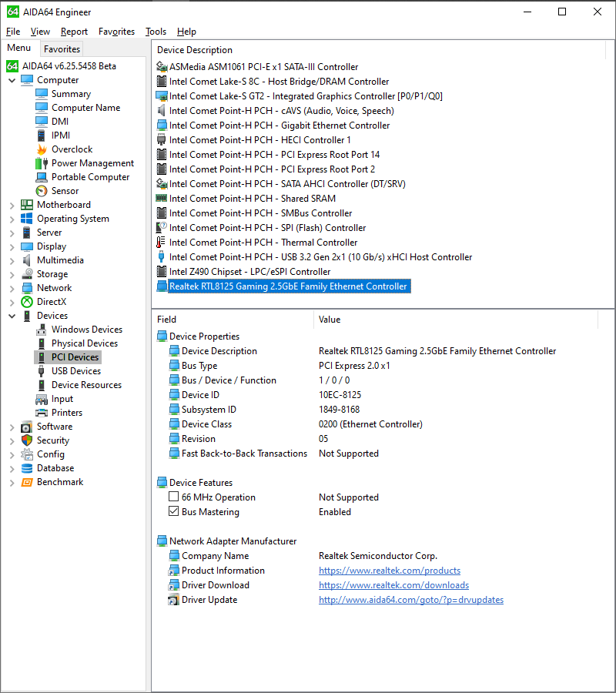
Task: Click the ASMedia SATA-III controller icon
Action: click(162, 67)
